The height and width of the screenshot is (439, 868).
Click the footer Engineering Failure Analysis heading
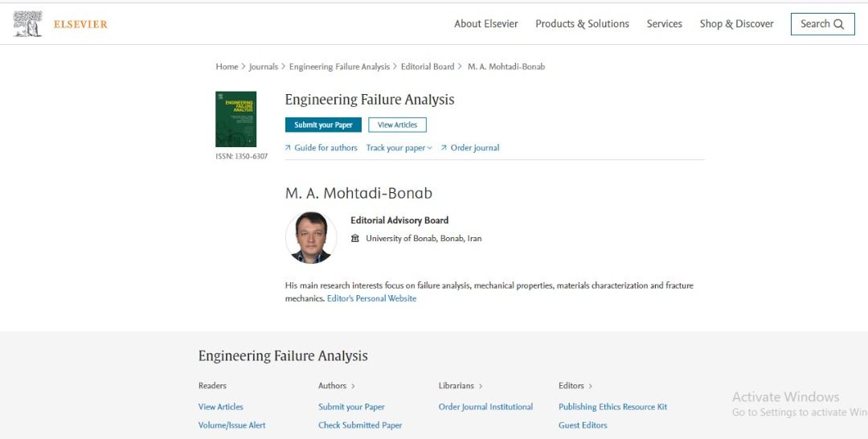pos(283,355)
